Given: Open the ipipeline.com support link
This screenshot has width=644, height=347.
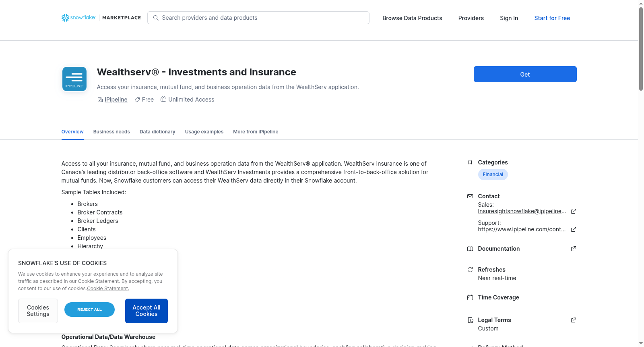Looking at the screenshot, I should coord(522,229).
